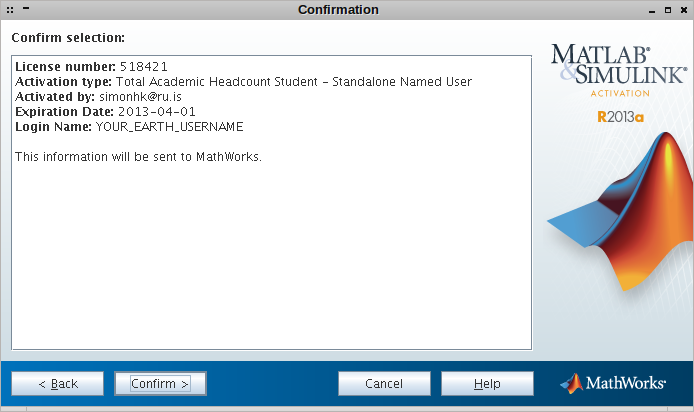Image resolution: width=694 pixels, height=412 pixels.
Task: Open the window menu icon in title bar
Action: [10, 9]
